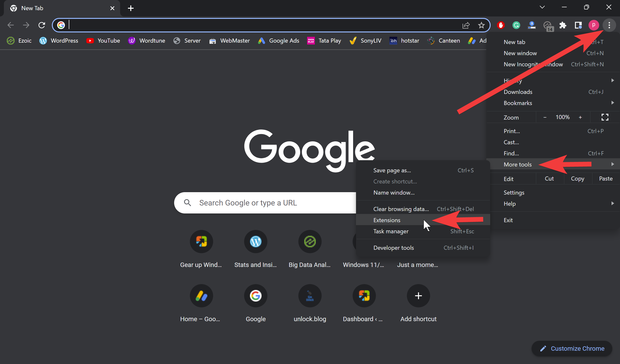Image resolution: width=620 pixels, height=364 pixels.
Task: Click Cut in the Edit row
Action: click(x=549, y=179)
